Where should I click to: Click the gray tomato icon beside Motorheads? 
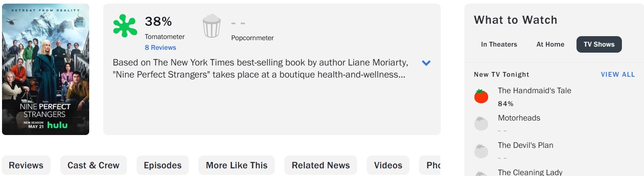[x=481, y=123]
